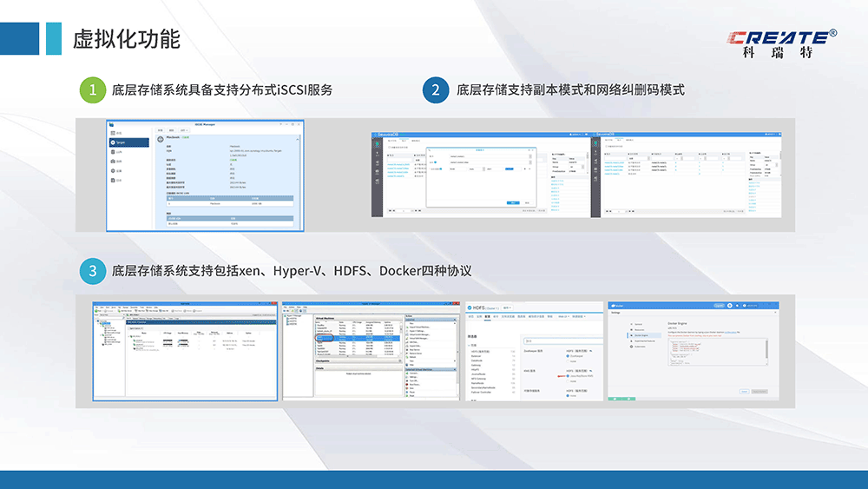Screen dimensions: 868x489
Task: Open the bottom log item in iSCSI Manager sidebar
Action: (x=119, y=180)
